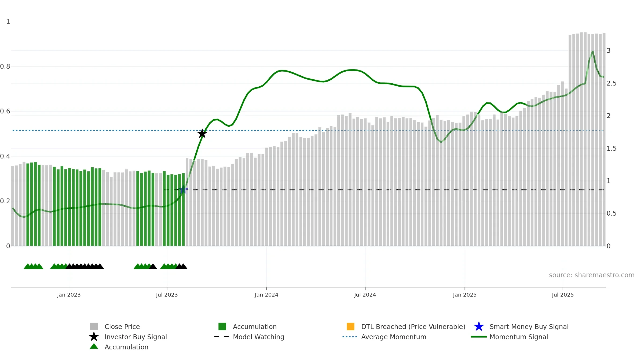Click the momentum line peak near Jul 2025
The width and height of the screenshot is (644, 362).
592,51
